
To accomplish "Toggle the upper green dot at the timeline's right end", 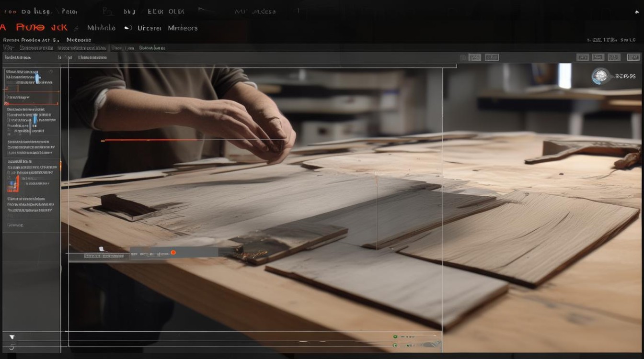I will 395,337.
